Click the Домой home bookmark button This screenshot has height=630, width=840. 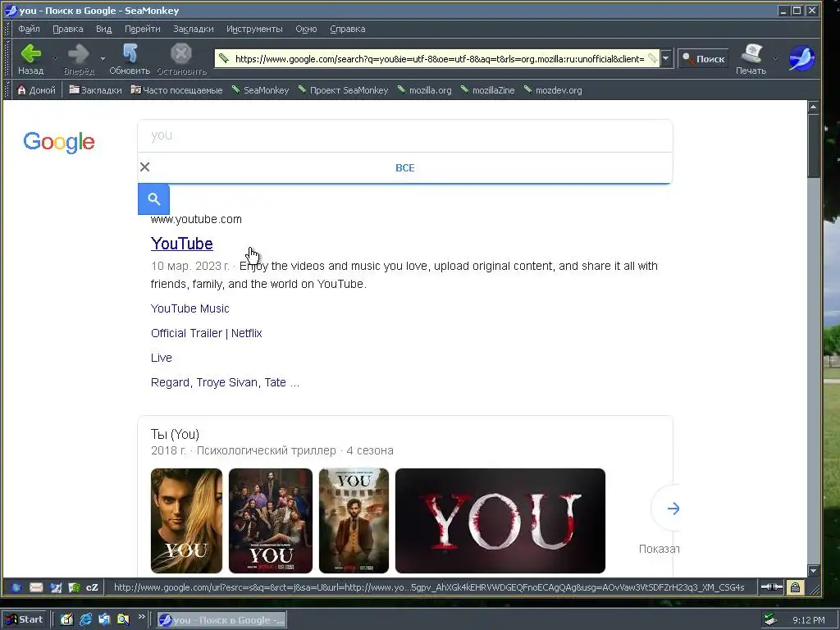pyautogui.click(x=36, y=90)
